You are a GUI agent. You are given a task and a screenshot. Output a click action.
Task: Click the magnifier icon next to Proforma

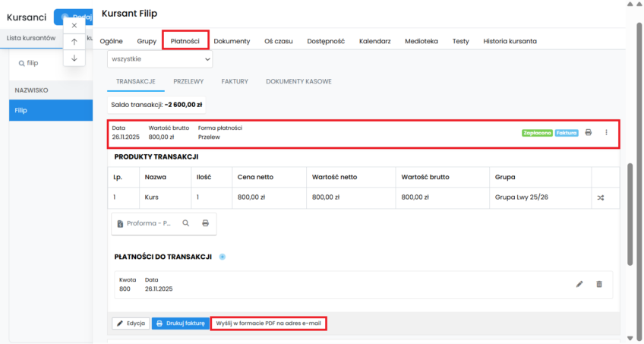[185, 223]
